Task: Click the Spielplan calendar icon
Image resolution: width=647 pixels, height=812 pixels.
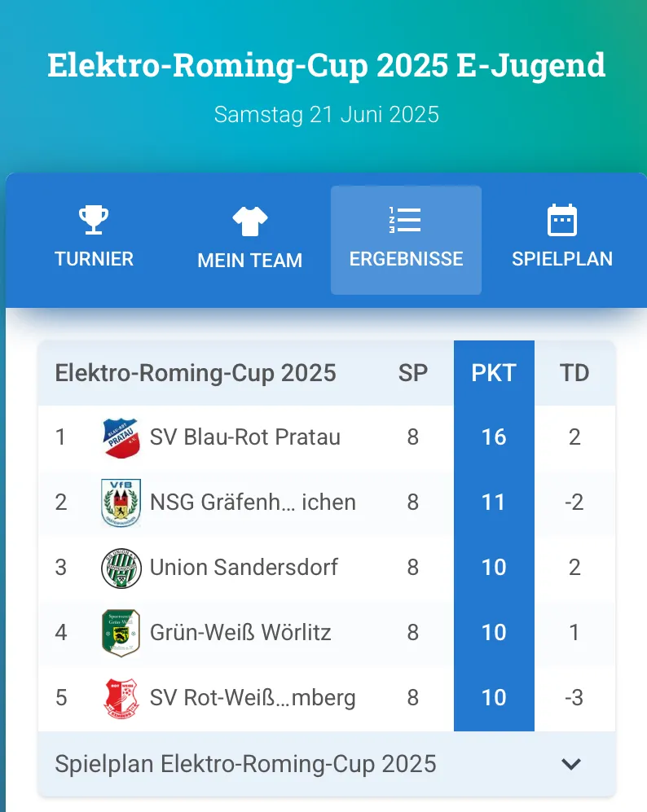Action: (x=561, y=220)
